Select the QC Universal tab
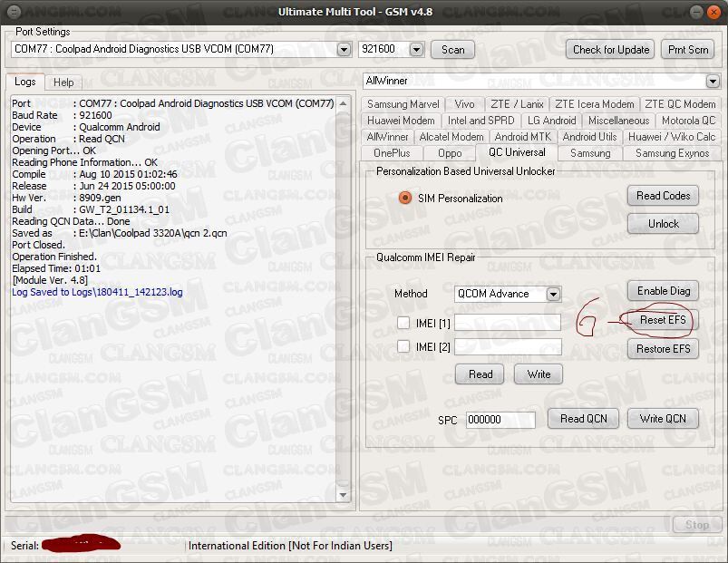The width and height of the screenshot is (728, 563). coord(517,152)
